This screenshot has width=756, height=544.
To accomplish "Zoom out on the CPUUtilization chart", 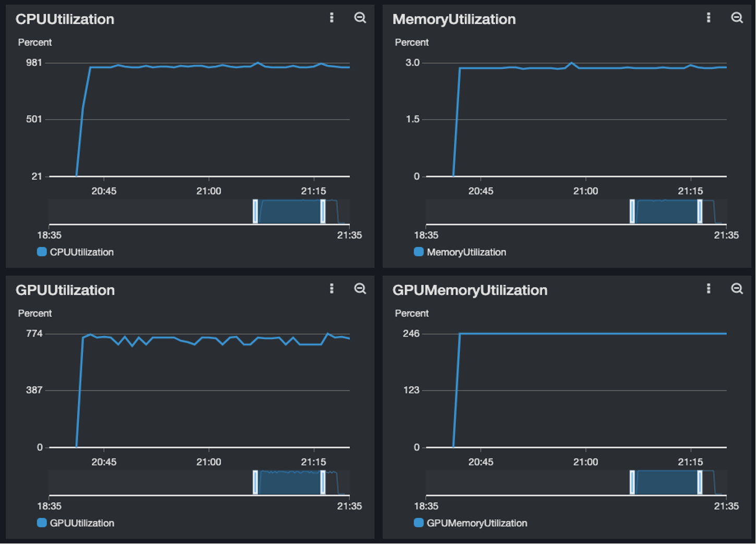I will tap(360, 18).
